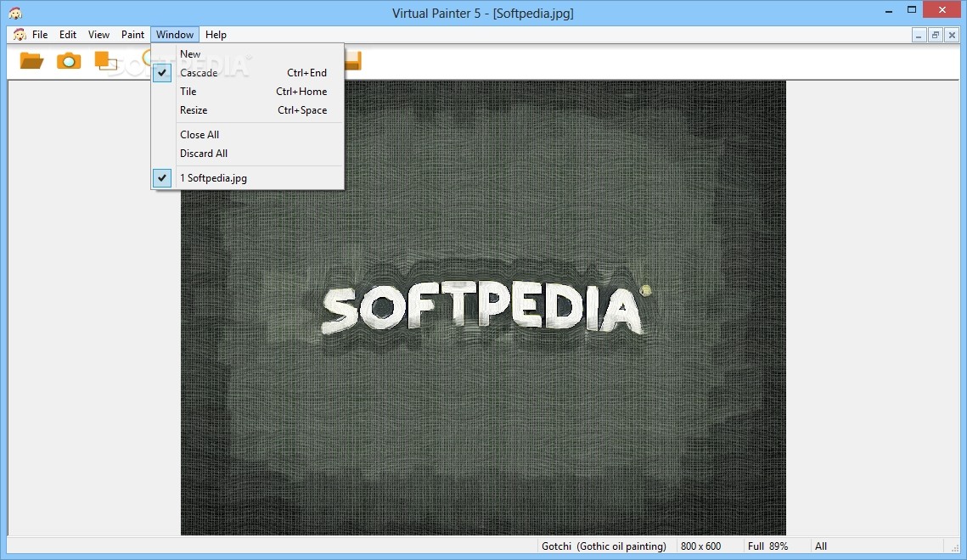Choose New from the Window menu
Image resolution: width=967 pixels, height=560 pixels.
click(247, 54)
